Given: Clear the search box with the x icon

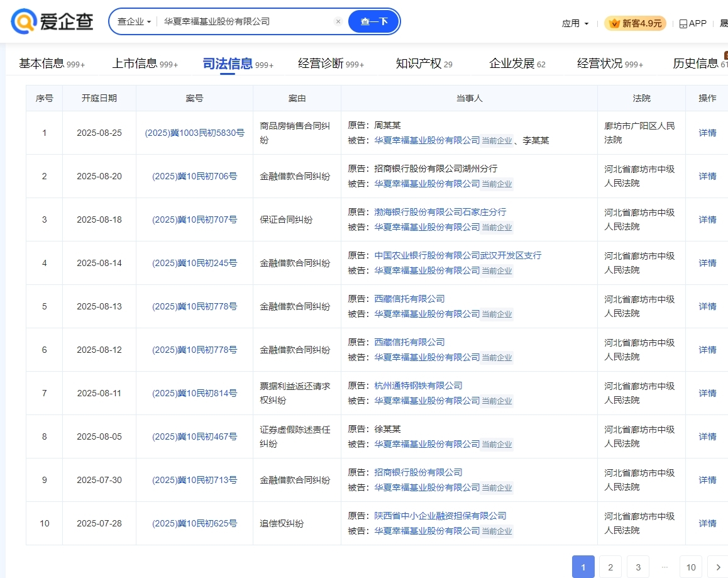Looking at the screenshot, I should 338,21.
